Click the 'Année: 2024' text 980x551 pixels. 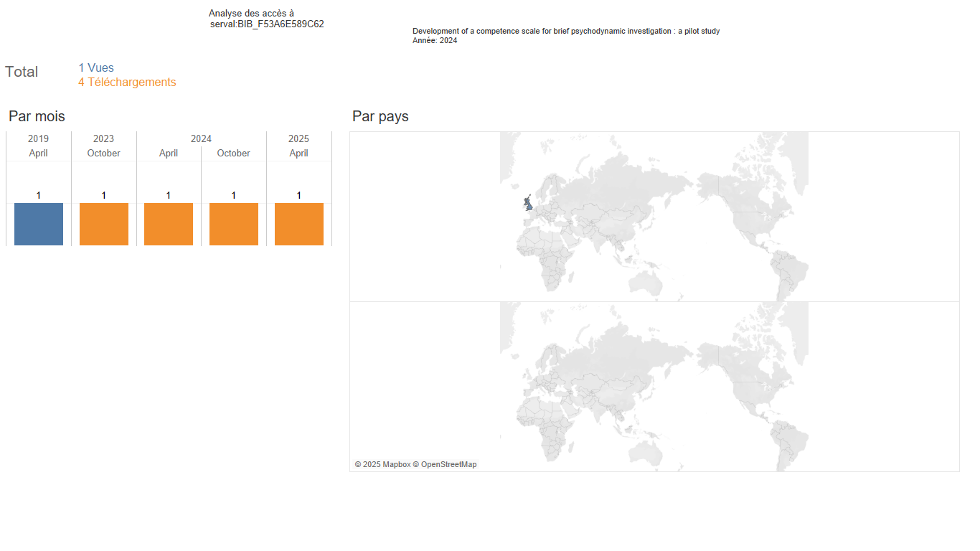(435, 40)
